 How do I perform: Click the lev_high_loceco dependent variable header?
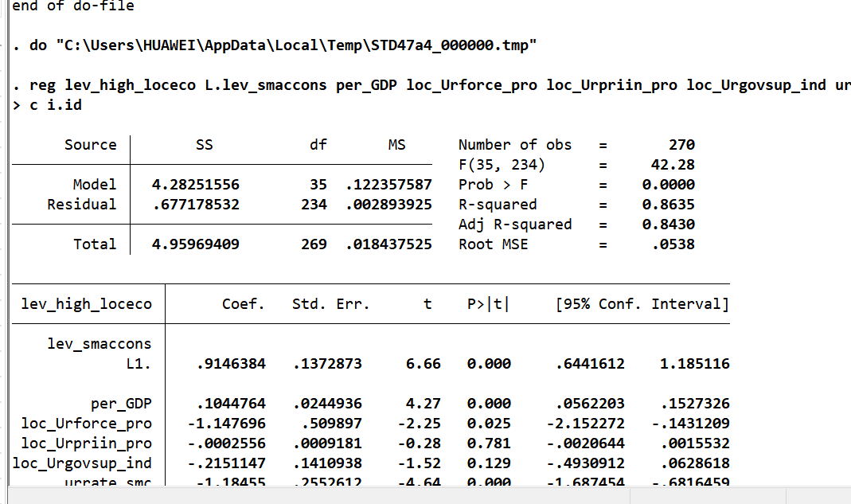click(86, 304)
